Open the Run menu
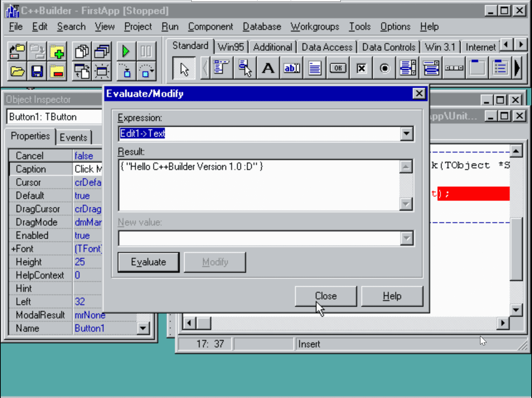Image resolution: width=532 pixels, height=398 pixels. [x=170, y=27]
